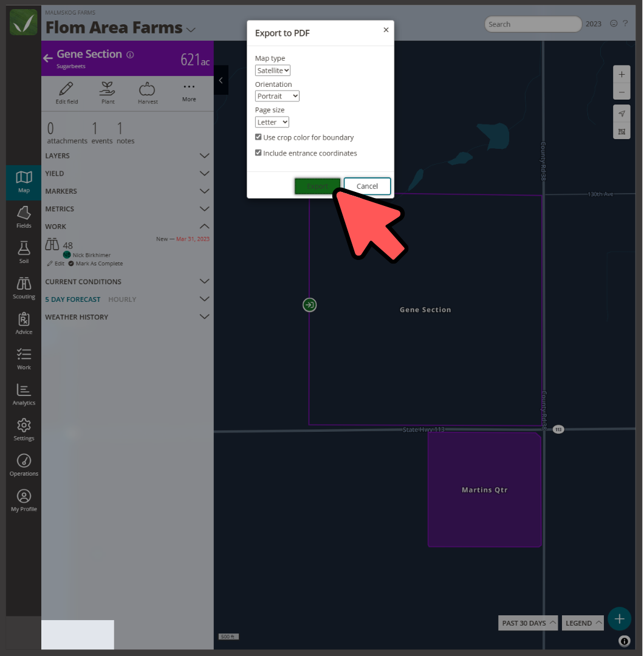Image resolution: width=644 pixels, height=656 pixels.
Task: Switch to the HOURLY forecast tab
Action: tap(122, 299)
